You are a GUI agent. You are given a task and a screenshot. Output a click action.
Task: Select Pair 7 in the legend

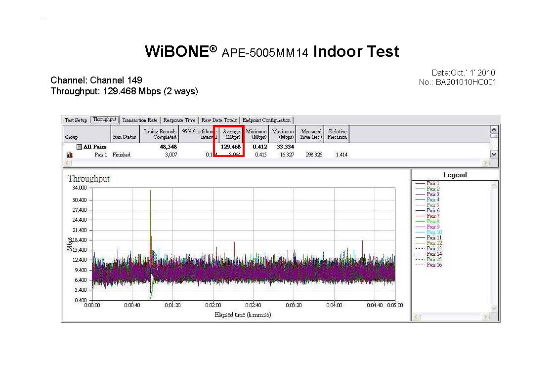[x=427, y=216]
